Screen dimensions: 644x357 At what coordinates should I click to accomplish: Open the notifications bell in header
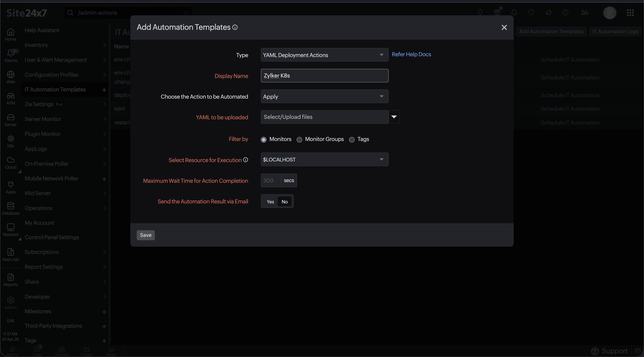tap(514, 12)
